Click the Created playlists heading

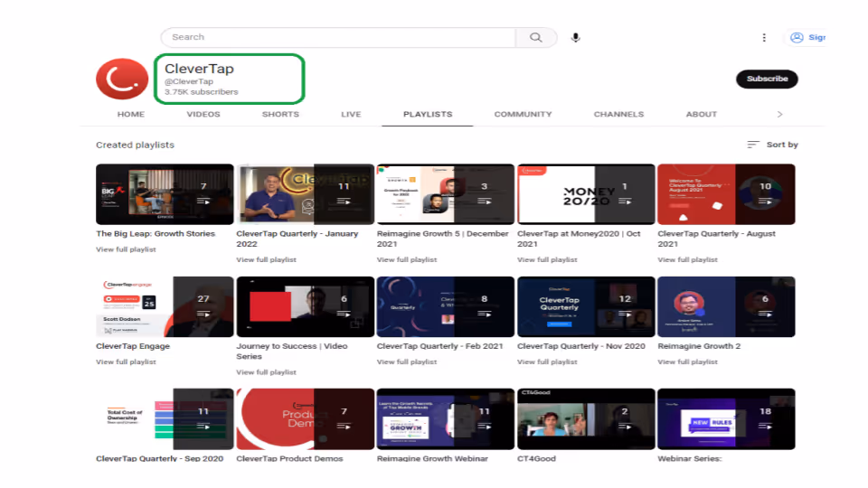pos(135,145)
